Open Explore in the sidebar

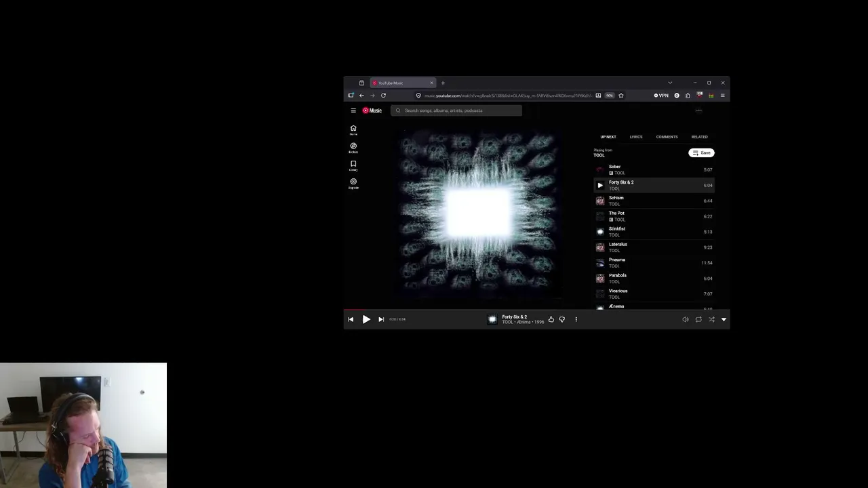pyautogui.click(x=353, y=148)
